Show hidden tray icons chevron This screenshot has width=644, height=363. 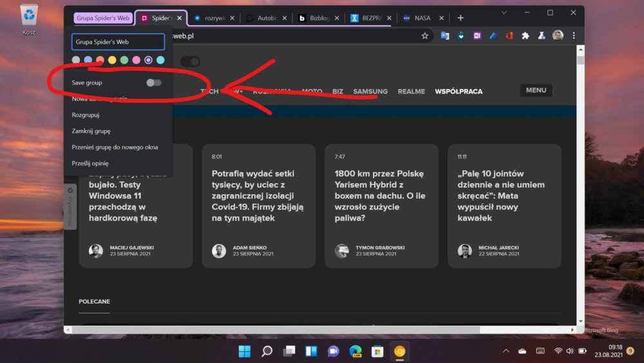(506, 351)
